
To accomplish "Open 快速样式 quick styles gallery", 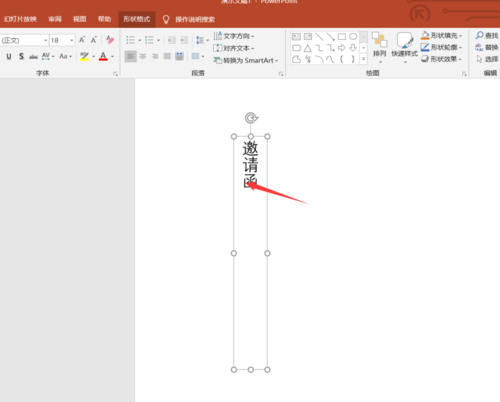I will pos(405,47).
